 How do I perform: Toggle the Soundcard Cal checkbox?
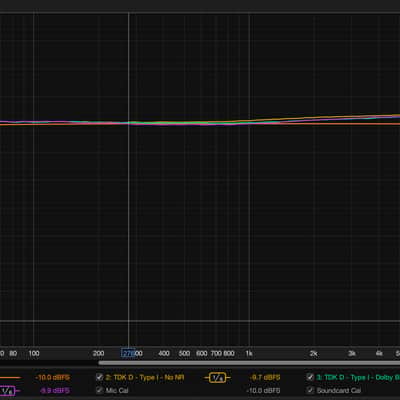(x=310, y=390)
